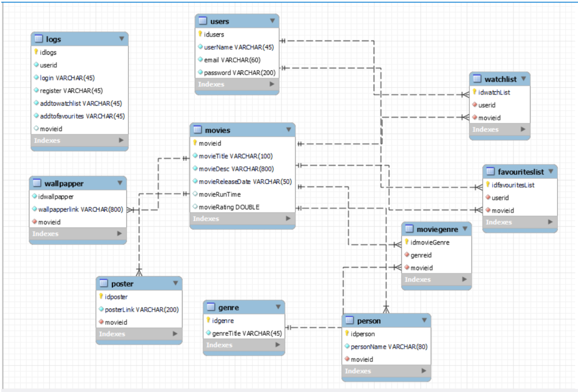Click the table icon on person header
This screenshot has width=578, height=392.
click(x=349, y=320)
